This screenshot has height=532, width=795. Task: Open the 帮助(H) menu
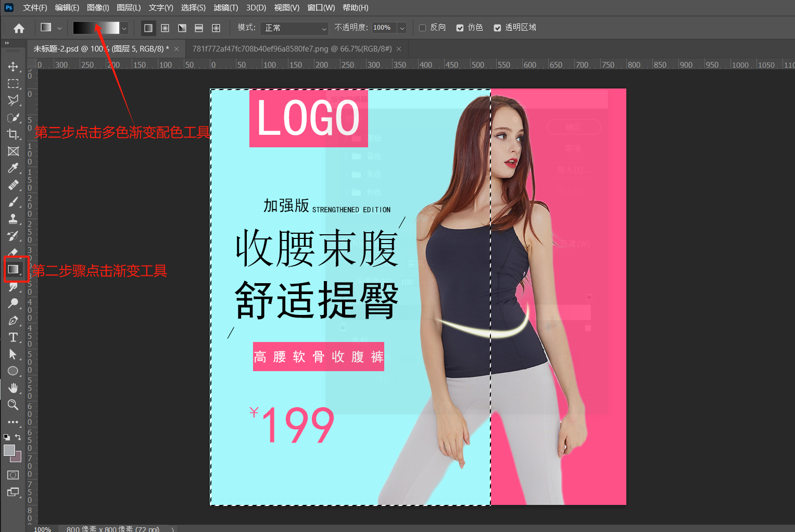click(x=356, y=8)
